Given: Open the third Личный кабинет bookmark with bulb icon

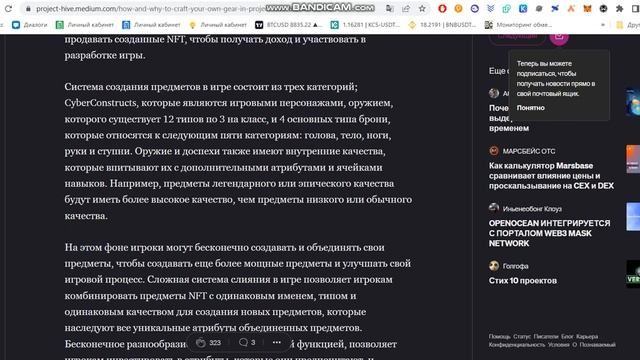Looking at the screenshot, I should click(x=218, y=25).
